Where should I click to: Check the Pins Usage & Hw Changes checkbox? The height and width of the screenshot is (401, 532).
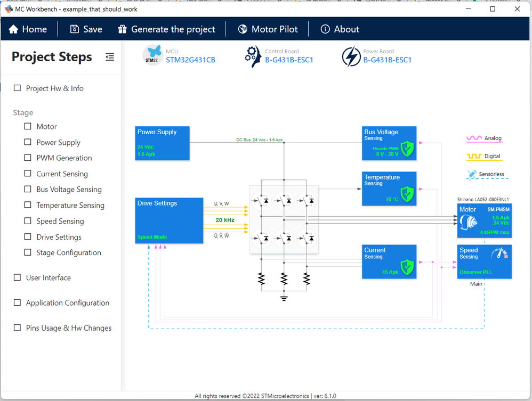[17, 328]
